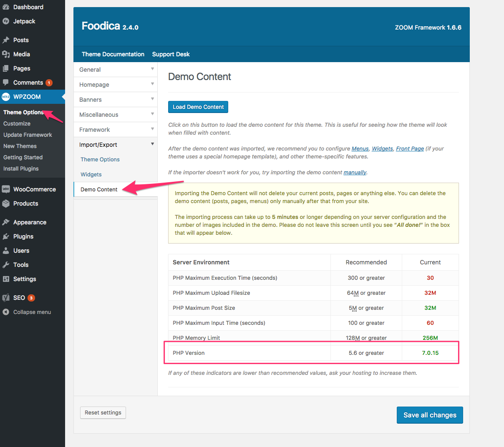Click the Load Demo Content button
The height and width of the screenshot is (447, 504).
click(198, 107)
